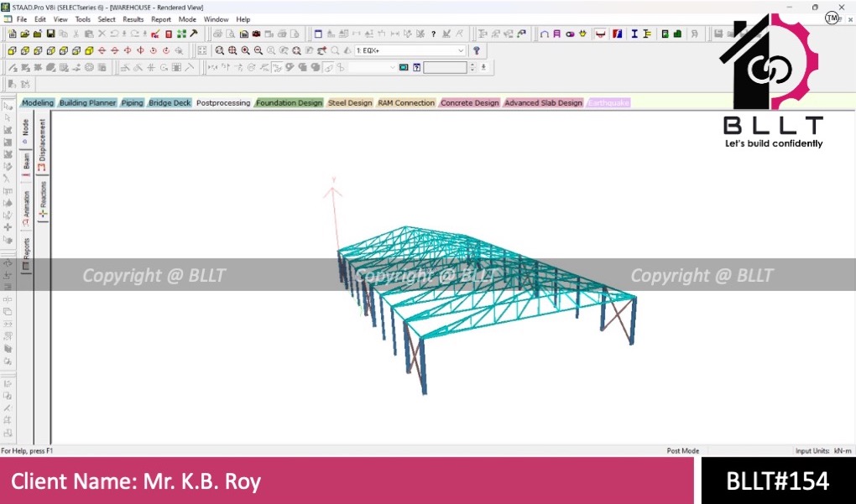
Task: Open the Select menu
Action: (107, 19)
